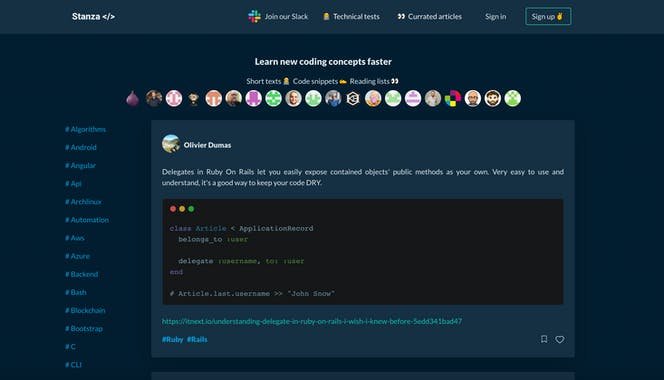The width and height of the screenshot is (664, 380).
Task: Click the red dot in code window
Action: coord(173,209)
